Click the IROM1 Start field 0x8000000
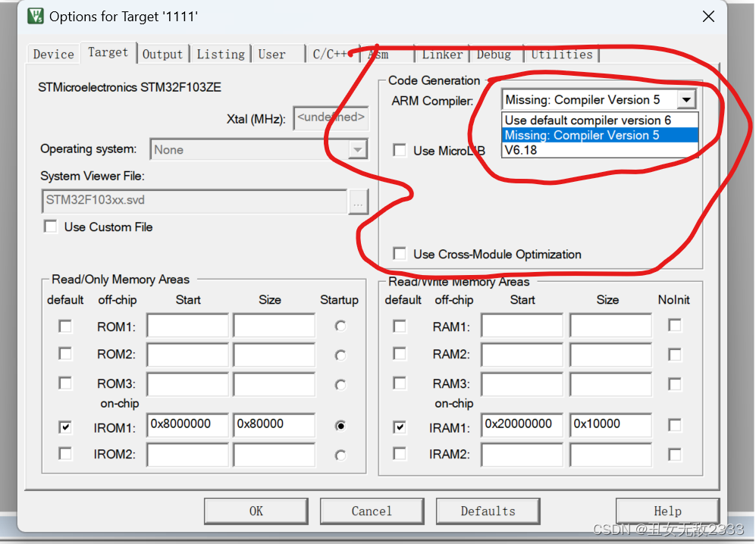 [187, 425]
